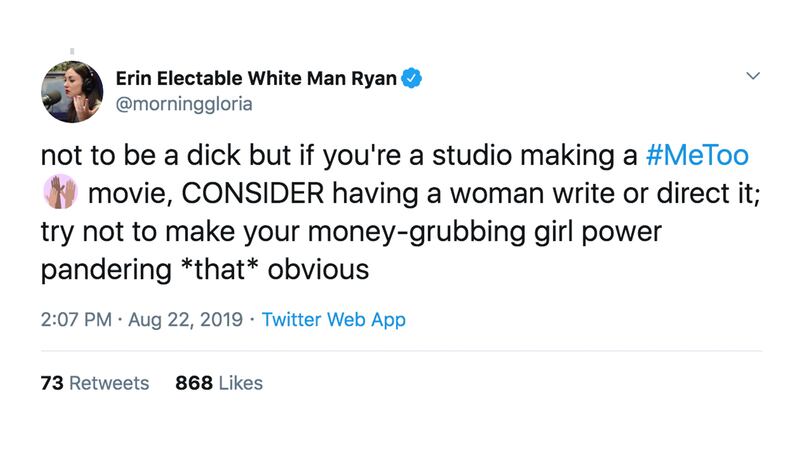Open Erin Ryan's profile avatar photo
Screen dimensions: 800x450
72,91
